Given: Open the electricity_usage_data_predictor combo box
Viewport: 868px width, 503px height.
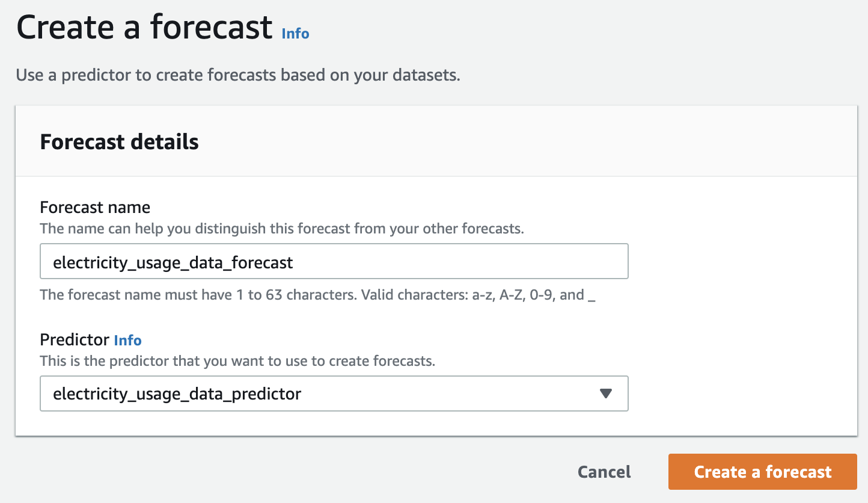Looking at the screenshot, I should click(334, 393).
